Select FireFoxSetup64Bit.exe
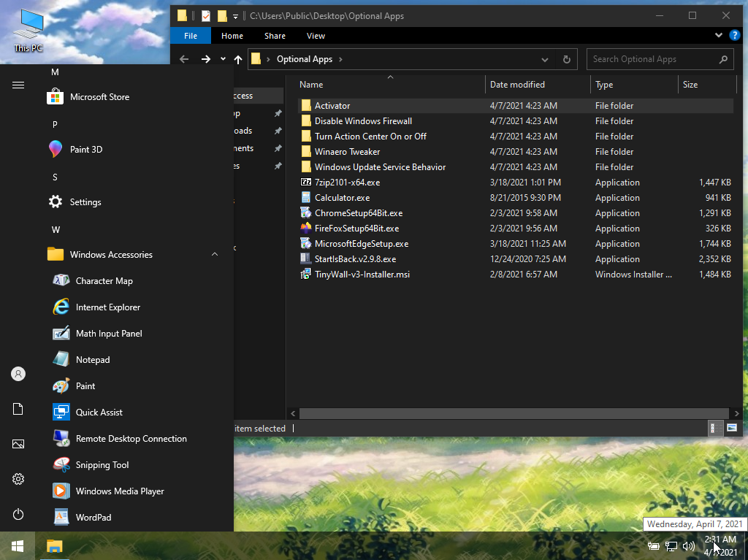The image size is (748, 560). [515, 228]
